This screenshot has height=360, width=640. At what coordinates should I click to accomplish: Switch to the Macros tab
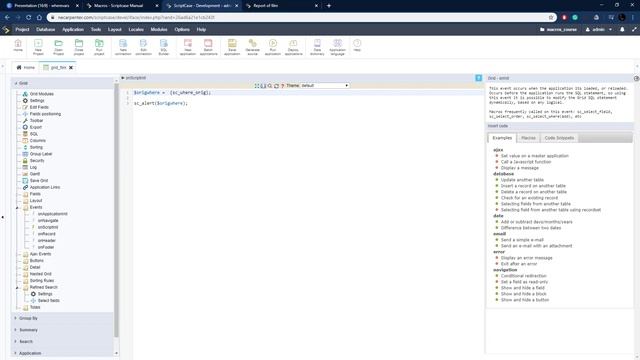[528, 138]
